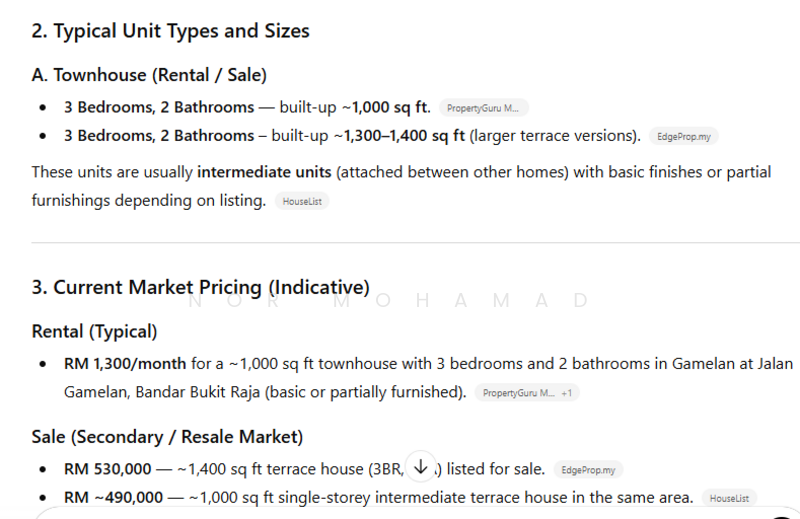This screenshot has width=800, height=519.
Task: Click the scroll-to-bottom down arrow button
Action: tap(421, 466)
